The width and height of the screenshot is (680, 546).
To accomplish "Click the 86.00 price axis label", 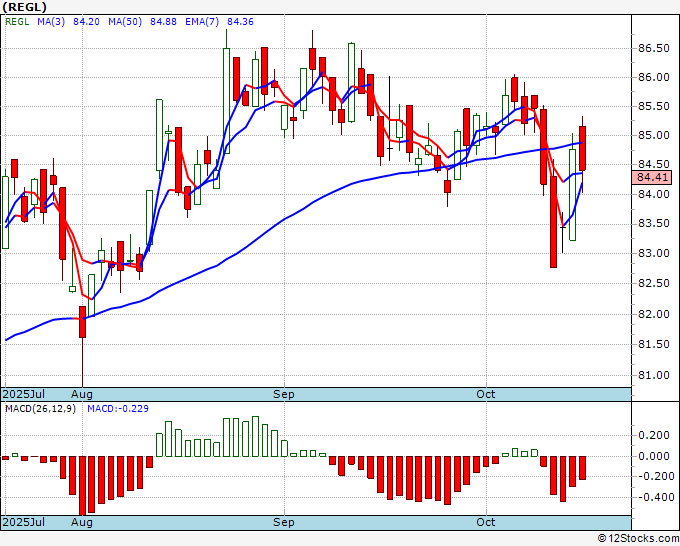I will [654, 78].
